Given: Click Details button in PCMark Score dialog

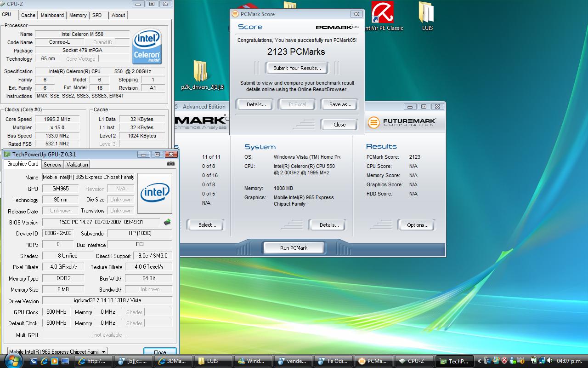Looking at the screenshot, I should click(256, 104).
